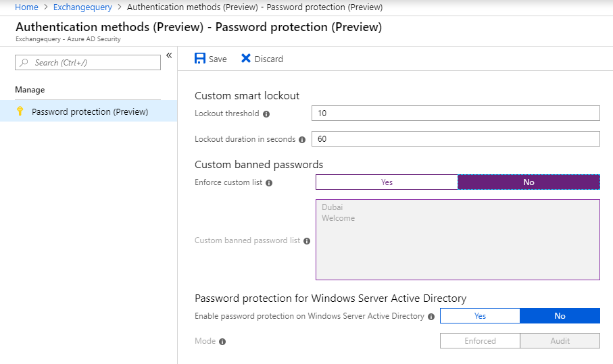613x364 pixels.
Task: Click the Lockout duration in seconds field
Action: point(456,139)
